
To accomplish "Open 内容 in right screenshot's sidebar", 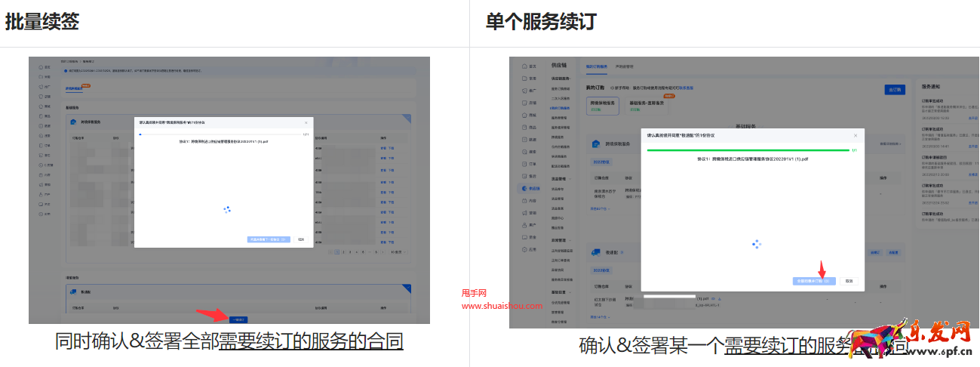I will pyautogui.click(x=529, y=200).
